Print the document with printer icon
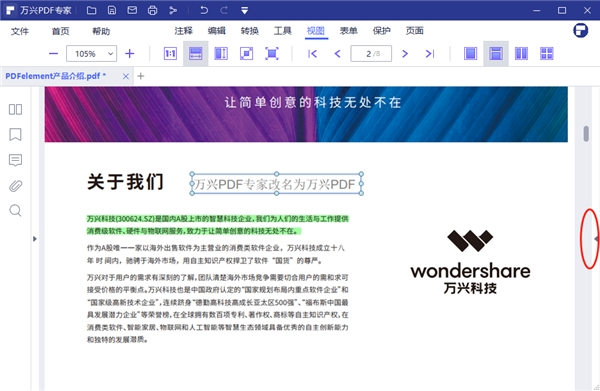This screenshot has width=600, height=391. [152, 10]
